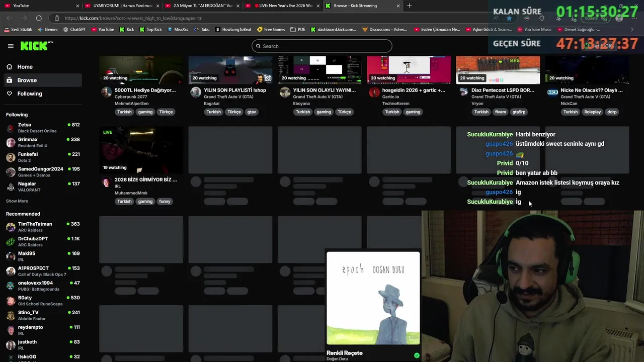Image resolution: width=644 pixels, height=362 pixels.
Task: Open HowLongToBeat bookmark
Action: tap(233, 30)
